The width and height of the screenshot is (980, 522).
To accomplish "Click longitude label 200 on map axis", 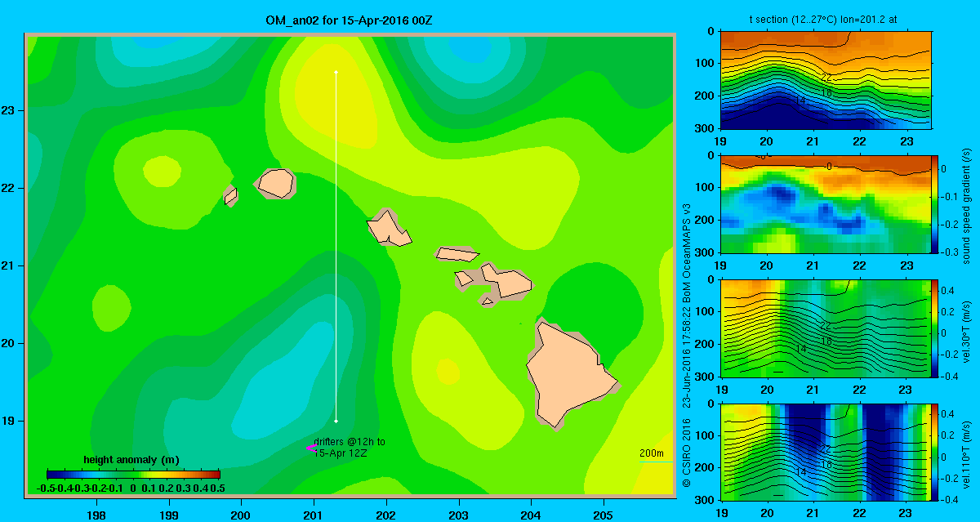I will [x=241, y=515].
